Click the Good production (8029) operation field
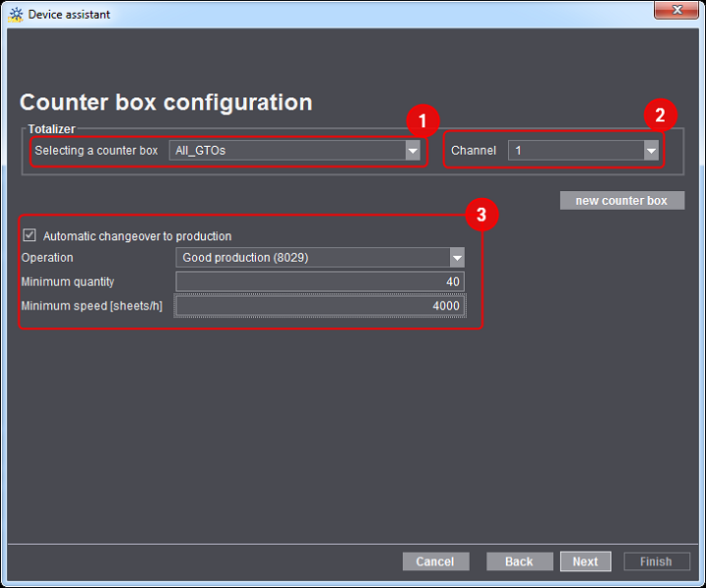 pyautogui.click(x=312, y=258)
